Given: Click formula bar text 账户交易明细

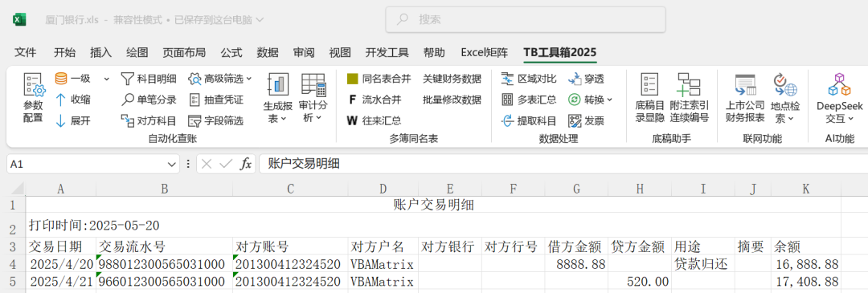Looking at the screenshot, I should coord(304,164).
